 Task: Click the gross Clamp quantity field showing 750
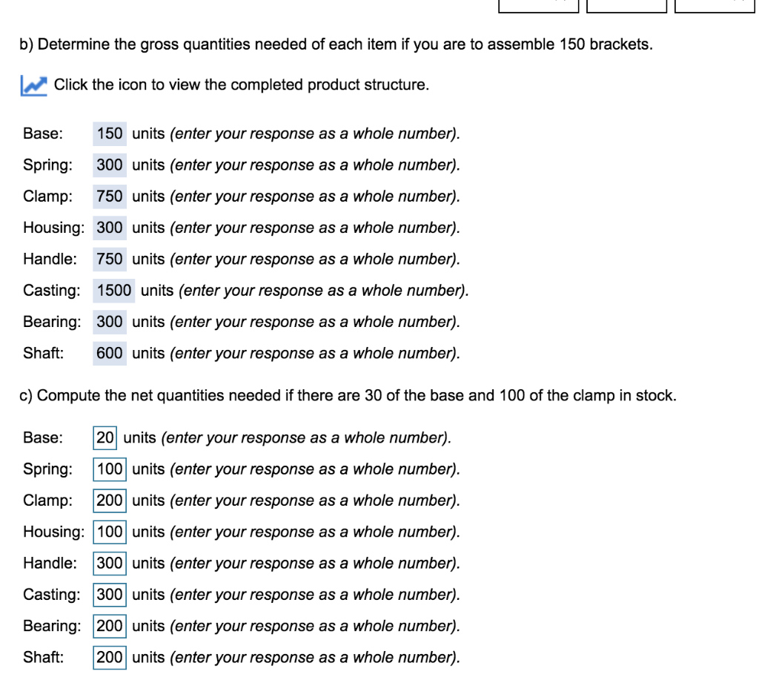pos(110,197)
